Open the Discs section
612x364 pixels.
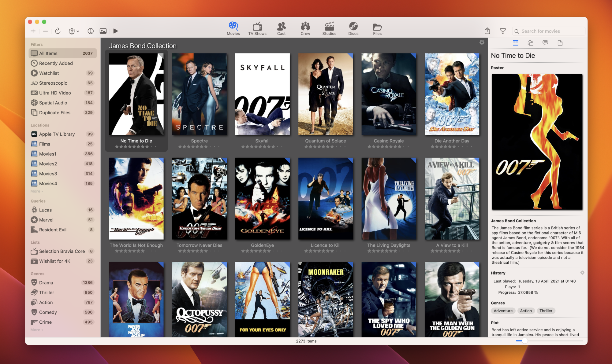pos(353,28)
